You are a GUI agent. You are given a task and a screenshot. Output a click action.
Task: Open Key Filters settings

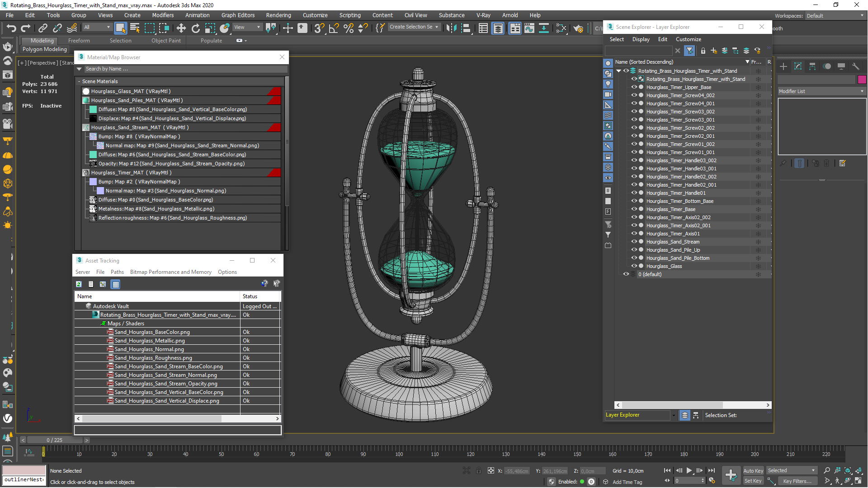[797, 481]
